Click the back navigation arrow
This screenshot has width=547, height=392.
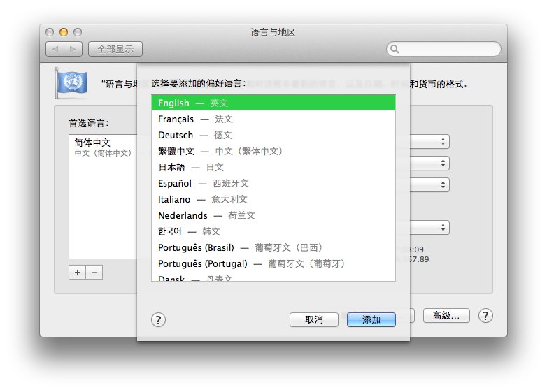coord(55,49)
